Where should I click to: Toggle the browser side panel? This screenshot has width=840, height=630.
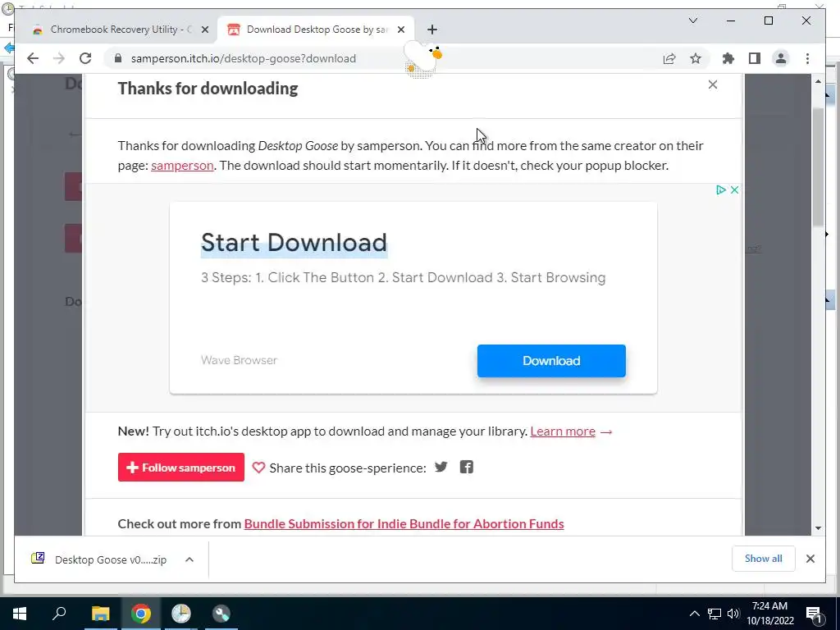(x=755, y=58)
